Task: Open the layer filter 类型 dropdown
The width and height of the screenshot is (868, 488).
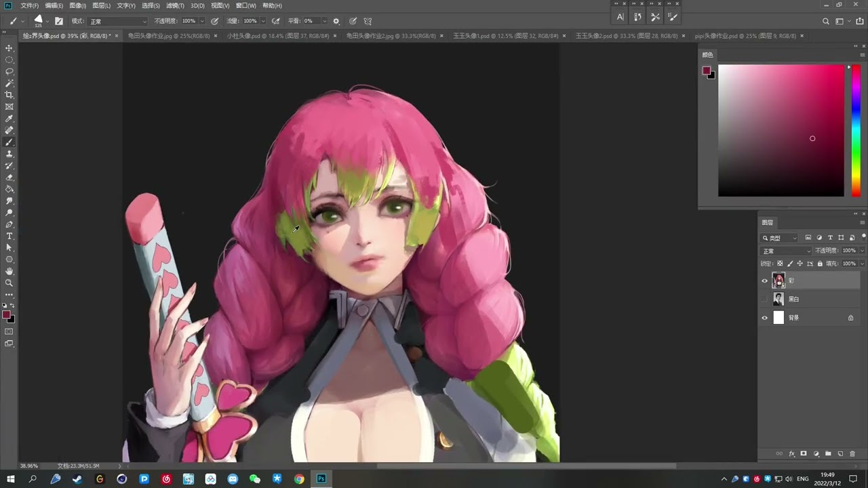Action: pyautogui.click(x=780, y=238)
